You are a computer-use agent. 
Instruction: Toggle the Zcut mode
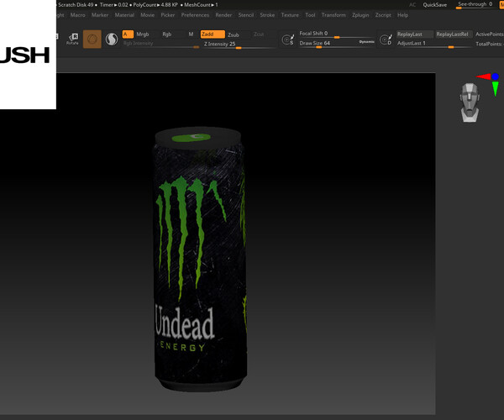[259, 34]
